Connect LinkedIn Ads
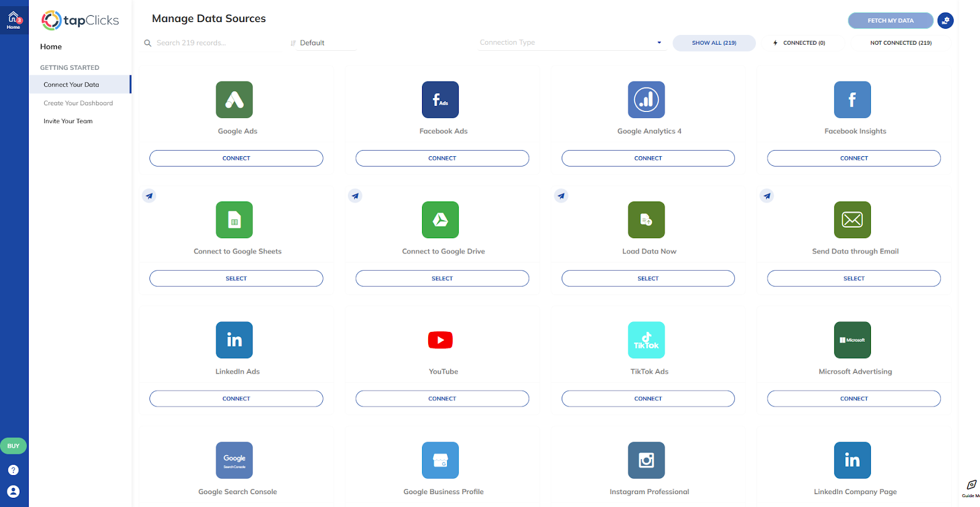 pyautogui.click(x=236, y=399)
